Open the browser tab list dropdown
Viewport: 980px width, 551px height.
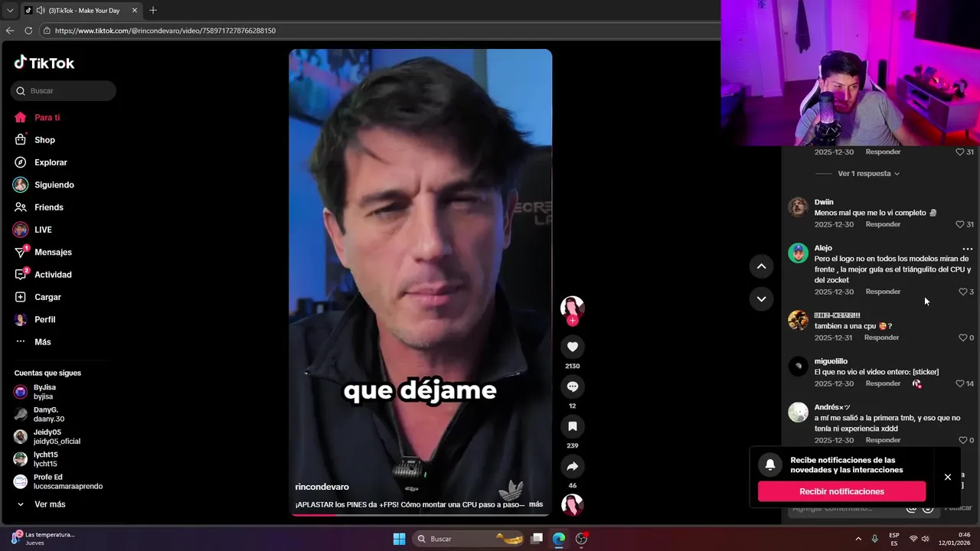[9, 10]
